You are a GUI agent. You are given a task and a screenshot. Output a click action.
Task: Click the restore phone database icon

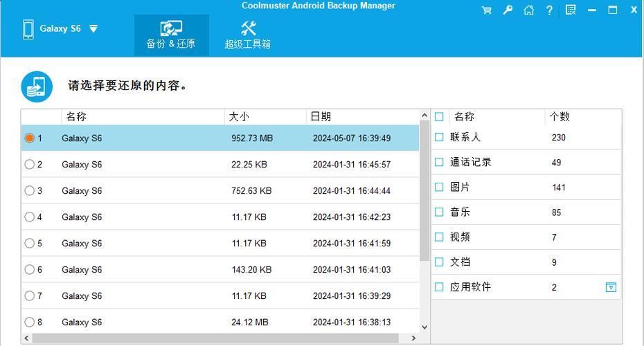(37, 86)
